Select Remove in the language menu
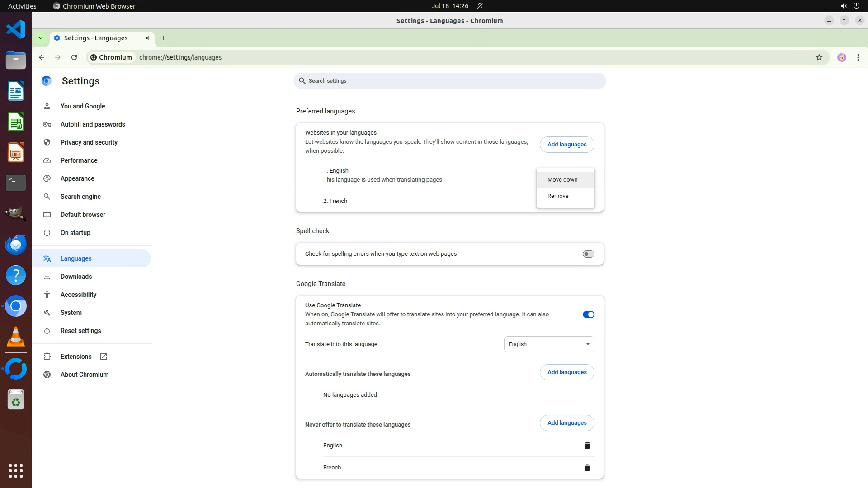Viewport: 868px width, 488px height. click(x=558, y=196)
